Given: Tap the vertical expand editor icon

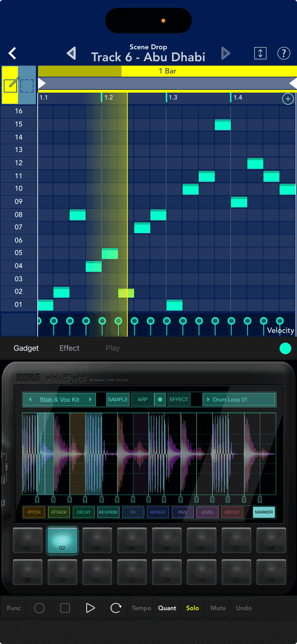Looking at the screenshot, I should tap(260, 53).
